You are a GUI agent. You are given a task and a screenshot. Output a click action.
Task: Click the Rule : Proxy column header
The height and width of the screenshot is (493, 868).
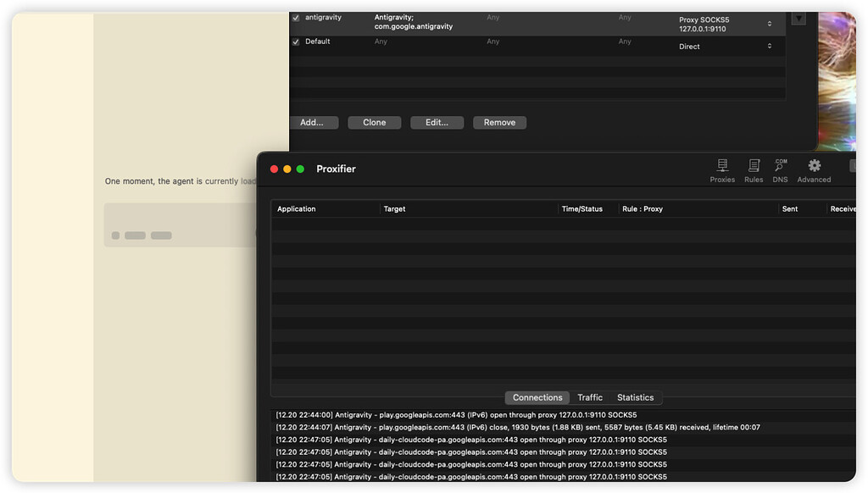coord(698,209)
